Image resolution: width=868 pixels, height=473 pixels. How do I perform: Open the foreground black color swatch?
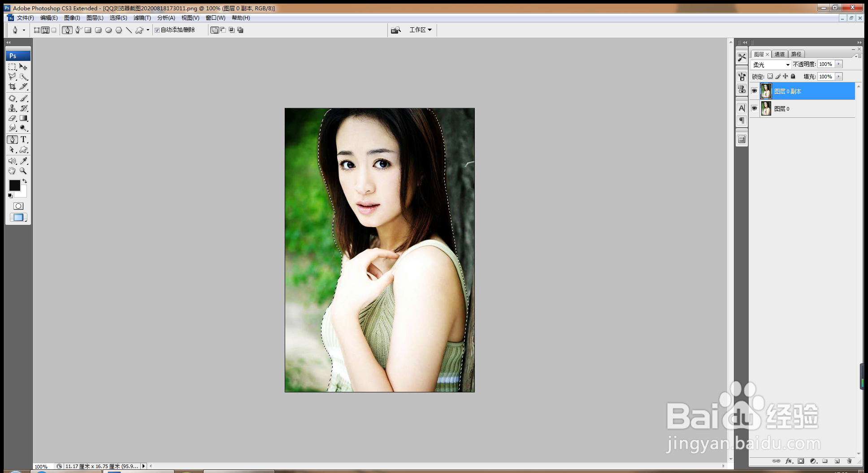[x=14, y=185]
